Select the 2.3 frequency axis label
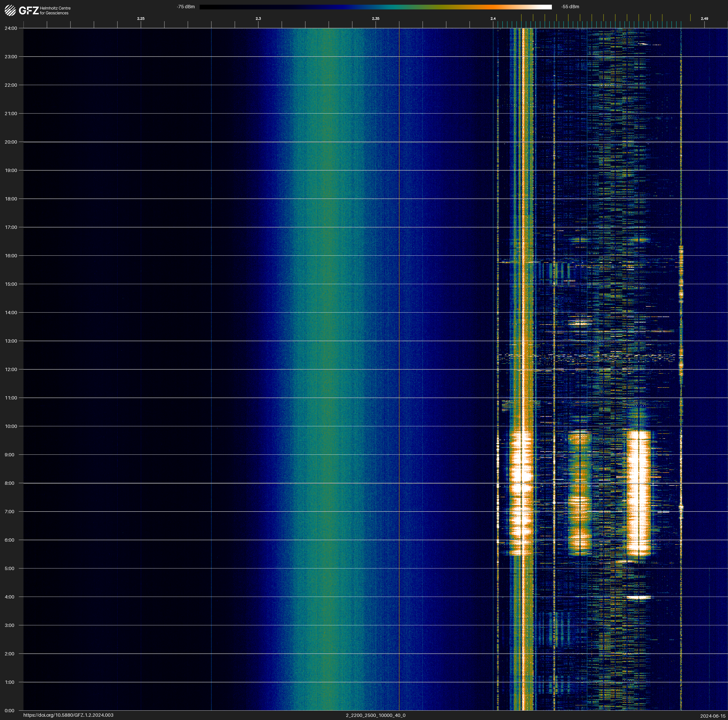This screenshot has width=728, height=720. (258, 19)
